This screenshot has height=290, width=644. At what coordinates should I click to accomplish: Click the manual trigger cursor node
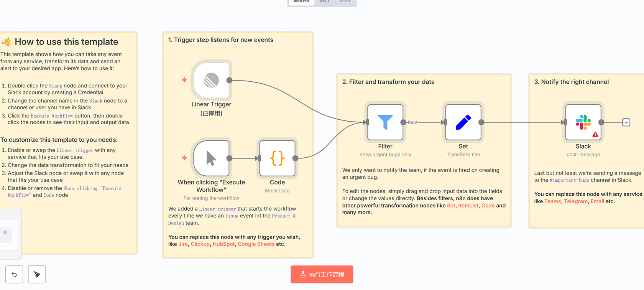pyautogui.click(x=211, y=158)
